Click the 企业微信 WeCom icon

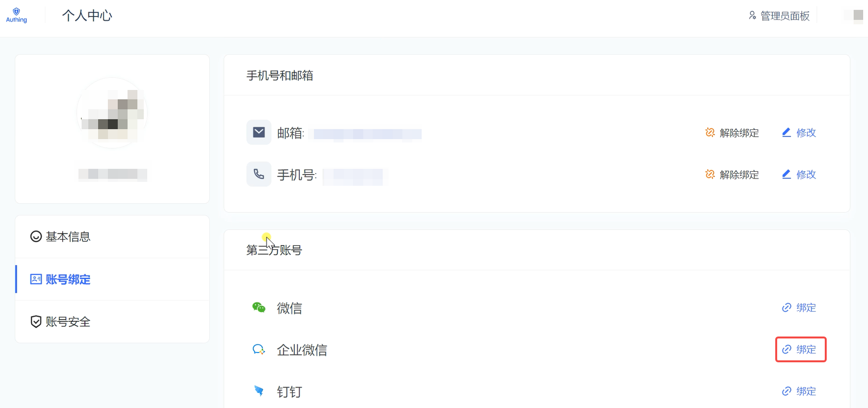pyautogui.click(x=259, y=350)
